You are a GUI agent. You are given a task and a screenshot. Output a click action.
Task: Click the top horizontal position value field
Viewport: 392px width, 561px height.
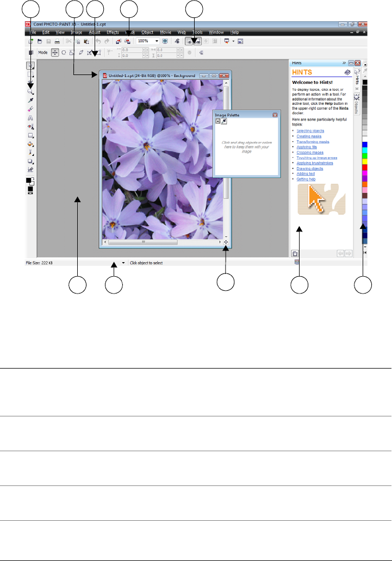pyautogui.click(x=133, y=50)
